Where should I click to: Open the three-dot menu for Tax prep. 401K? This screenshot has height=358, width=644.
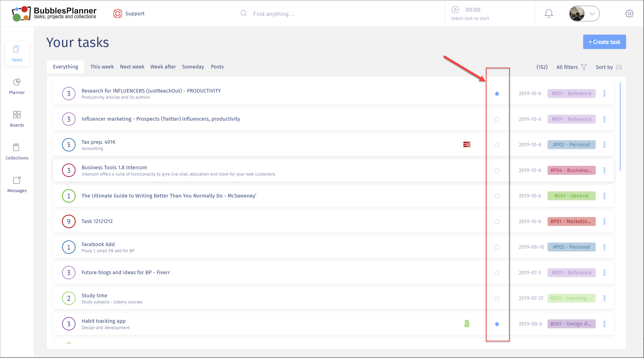604,145
